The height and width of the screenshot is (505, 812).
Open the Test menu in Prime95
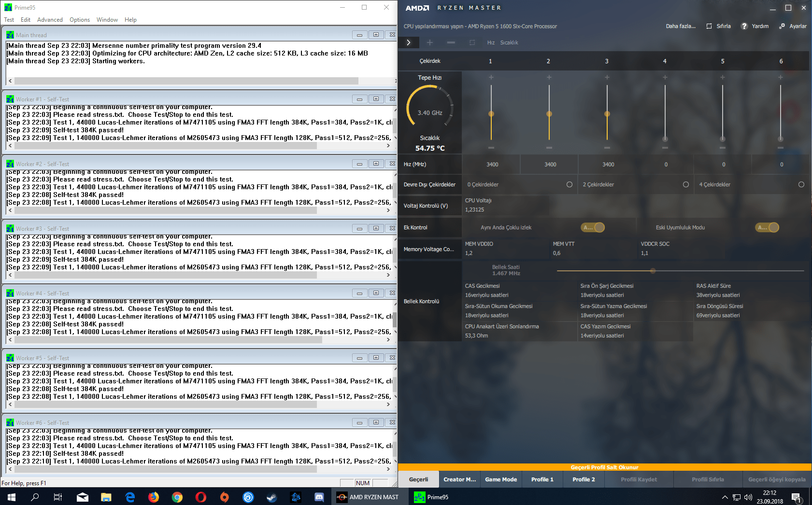pos(9,20)
